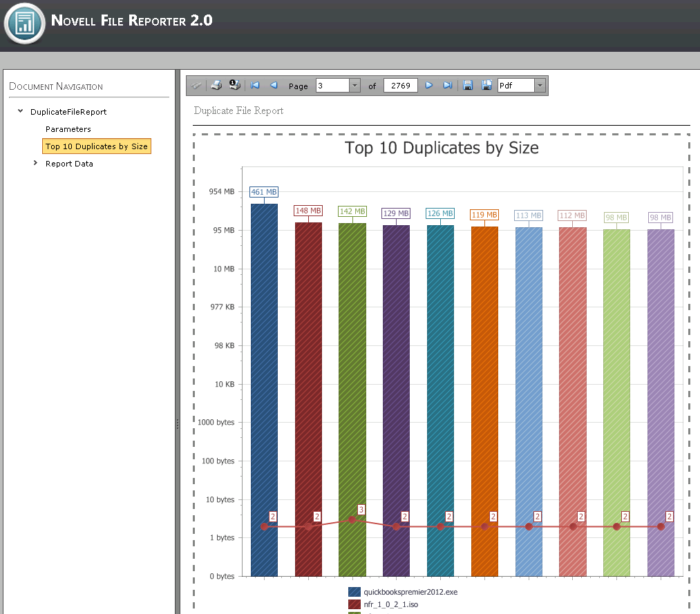Jump to the last page of the report

pos(447,85)
